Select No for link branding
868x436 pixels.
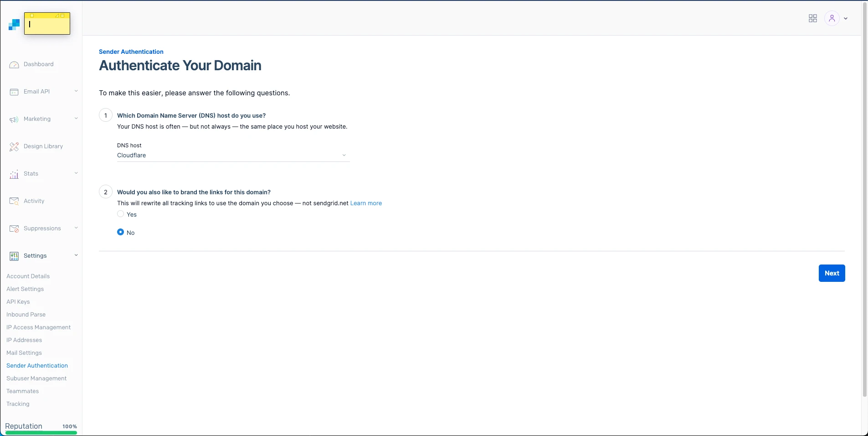[x=120, y=232]
